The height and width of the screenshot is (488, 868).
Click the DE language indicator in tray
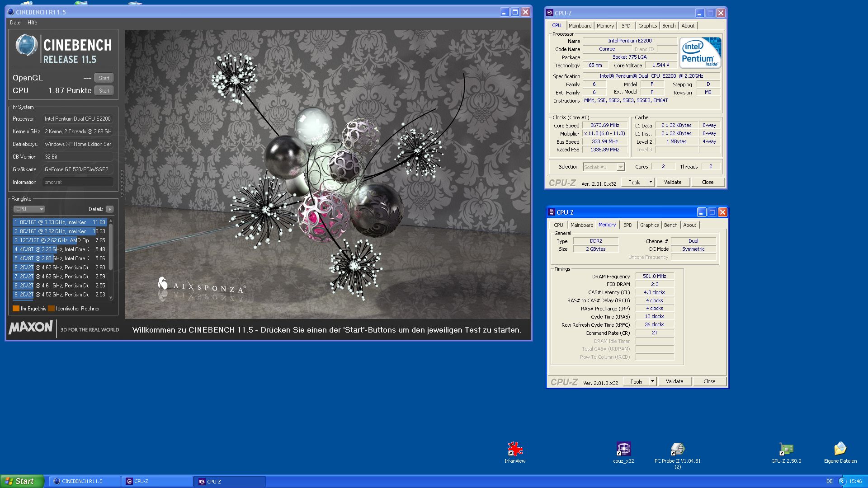(x=830, y=482)
